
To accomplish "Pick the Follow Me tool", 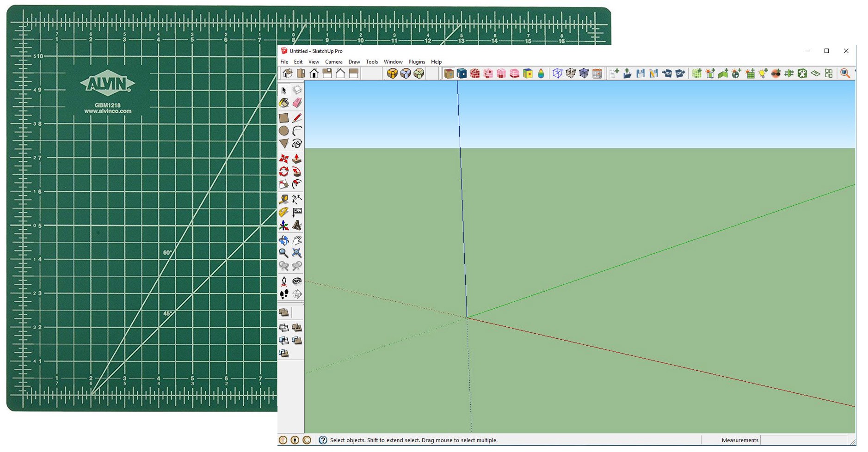I will 297,172.
